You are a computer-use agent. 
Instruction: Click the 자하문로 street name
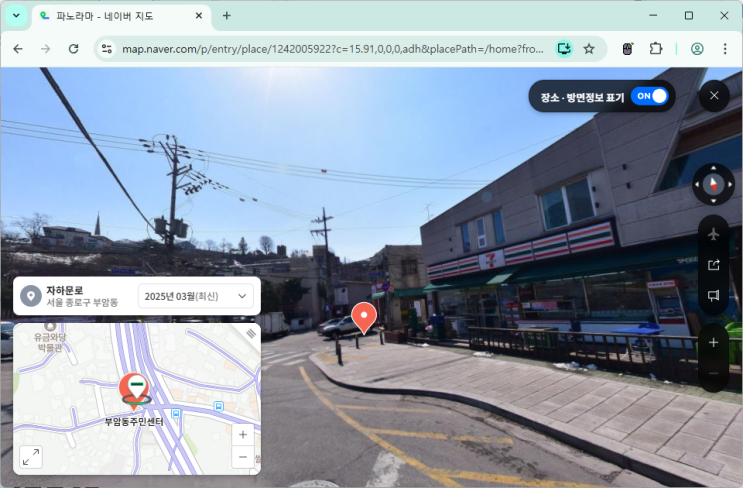click(x=64, y=290)
